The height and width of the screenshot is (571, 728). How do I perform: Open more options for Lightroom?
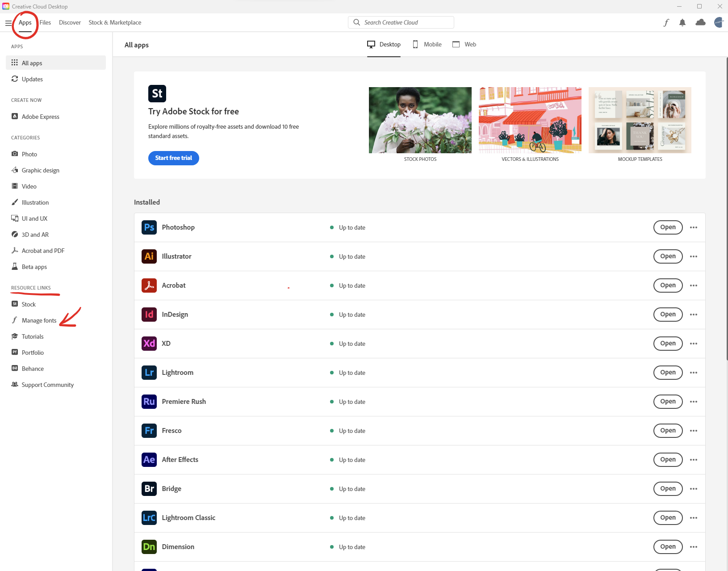[x=694, y=373]
